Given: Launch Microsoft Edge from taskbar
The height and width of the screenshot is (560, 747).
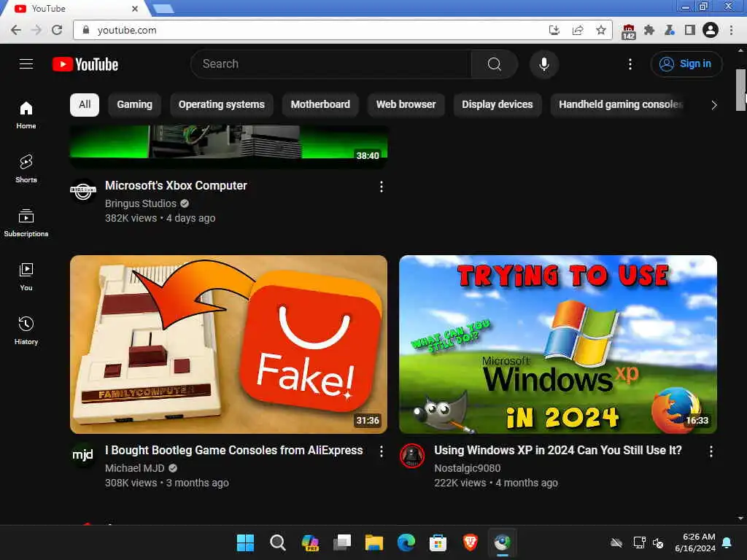Looking at the screenshot, I should click(406, 542).
